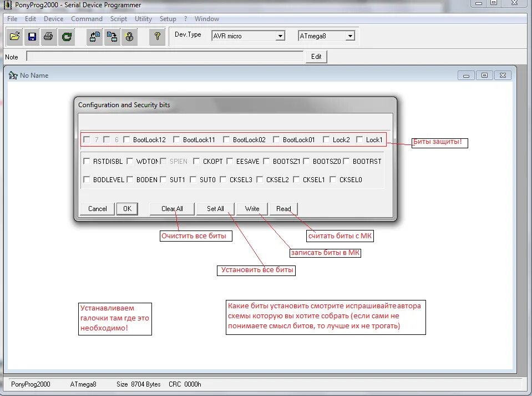Click PonyProg app icon in title bar
The width and height of the screenshot is (532, 396).
coord(7,5)
